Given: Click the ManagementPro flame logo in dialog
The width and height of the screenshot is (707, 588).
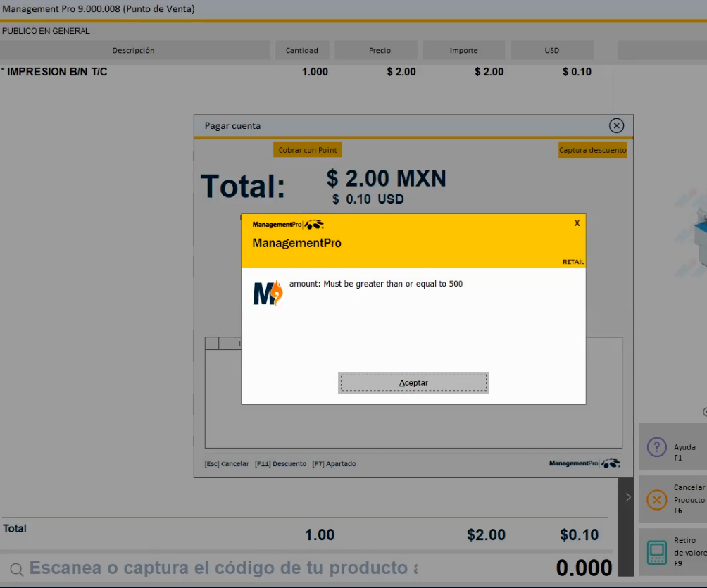Looking at the screenshot, I should 268,292.
